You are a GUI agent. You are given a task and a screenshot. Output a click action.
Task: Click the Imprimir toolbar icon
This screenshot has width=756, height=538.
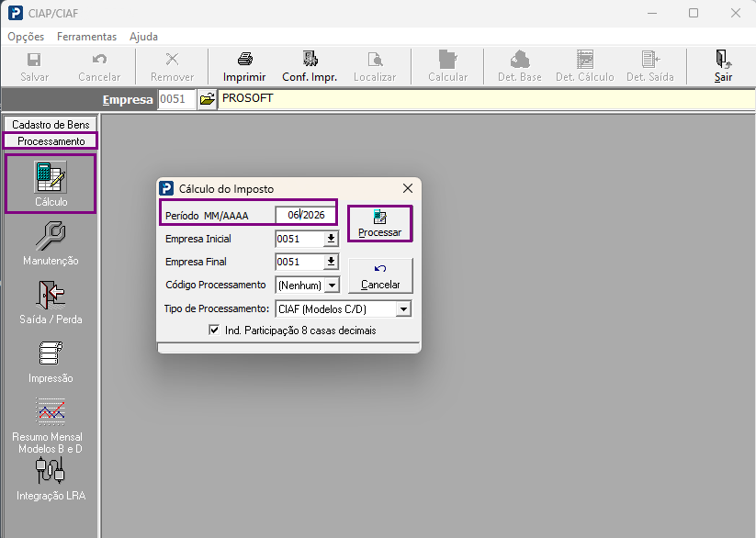click(244, 66)
